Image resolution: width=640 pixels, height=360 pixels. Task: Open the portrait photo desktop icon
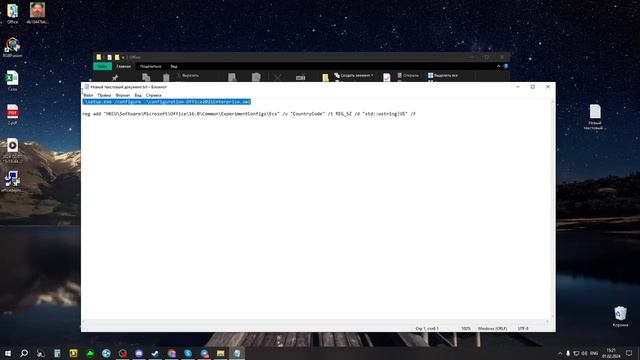click(37, 13)
